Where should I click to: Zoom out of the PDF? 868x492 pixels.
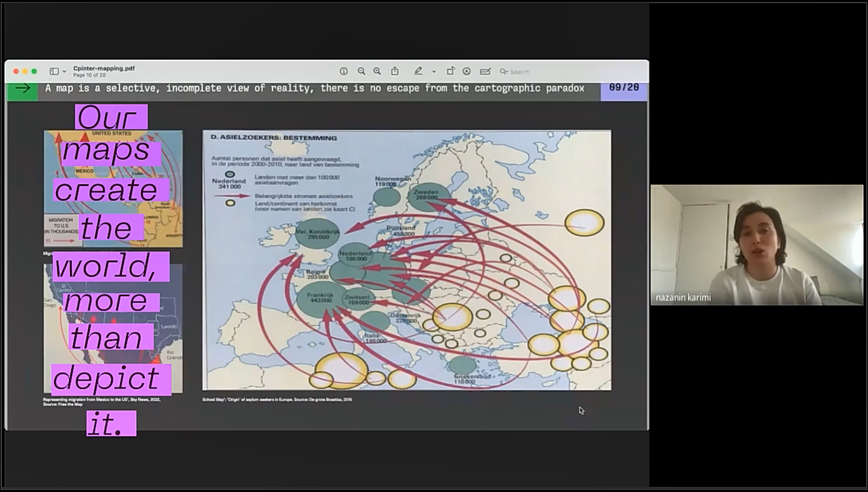point(361,71)
